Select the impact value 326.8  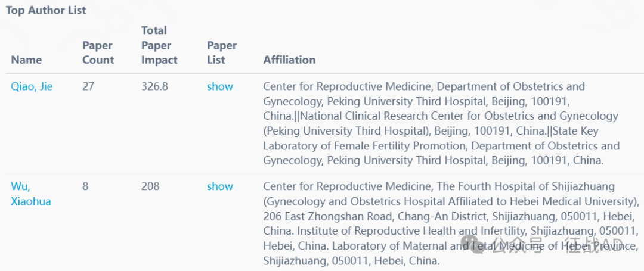point(154,86)
